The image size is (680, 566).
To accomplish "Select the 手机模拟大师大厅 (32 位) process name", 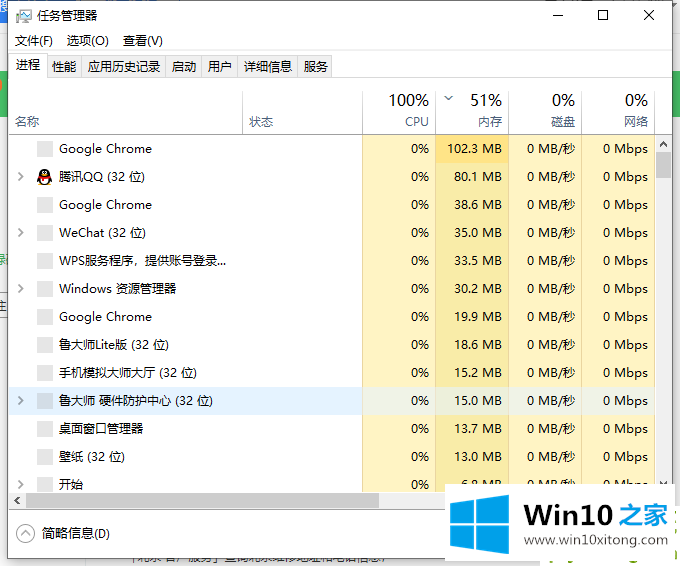I will 128,373.
